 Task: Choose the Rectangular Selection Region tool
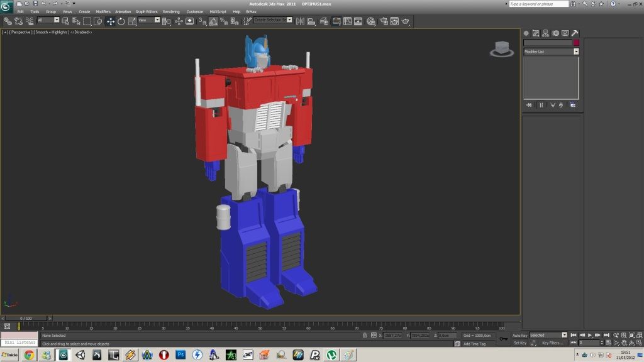[87, 21]
